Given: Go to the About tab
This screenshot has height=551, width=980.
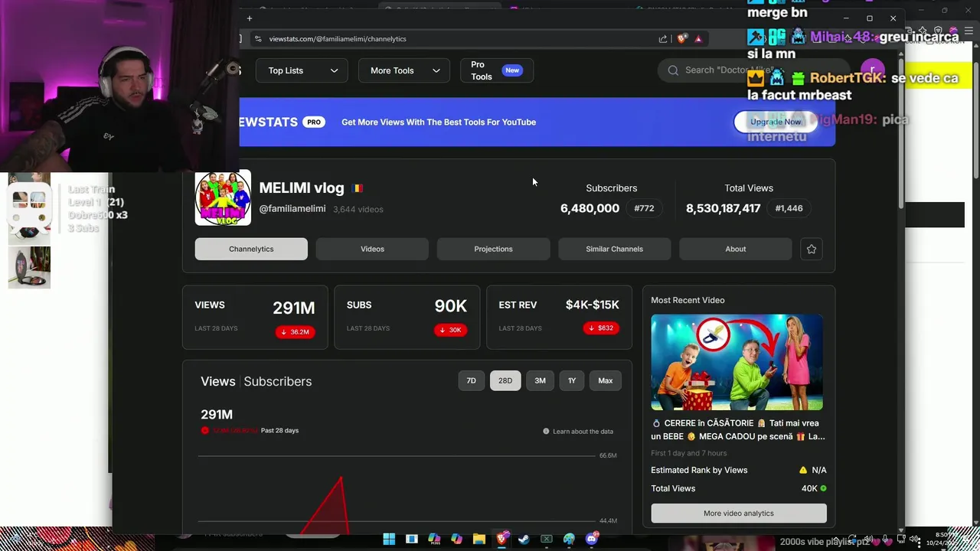Looking at the screenshot, I should point(735,249).
